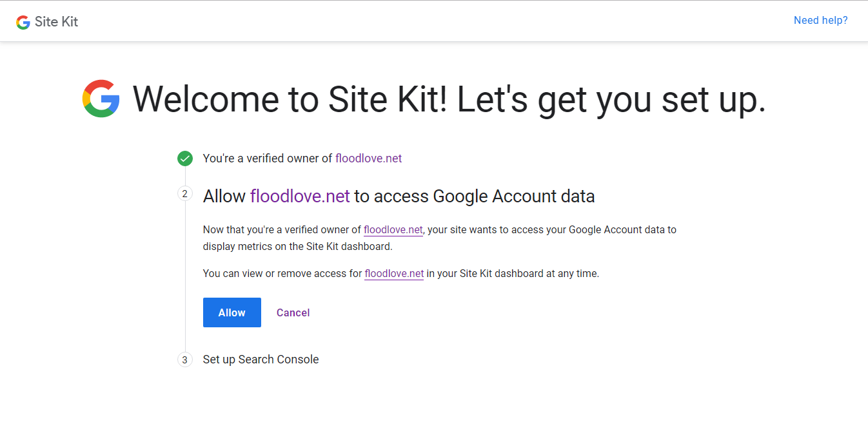Screen dimensions: 868x422
Task: Click the green checkmark verified-owner icon
Action: [x=185, y=158]
